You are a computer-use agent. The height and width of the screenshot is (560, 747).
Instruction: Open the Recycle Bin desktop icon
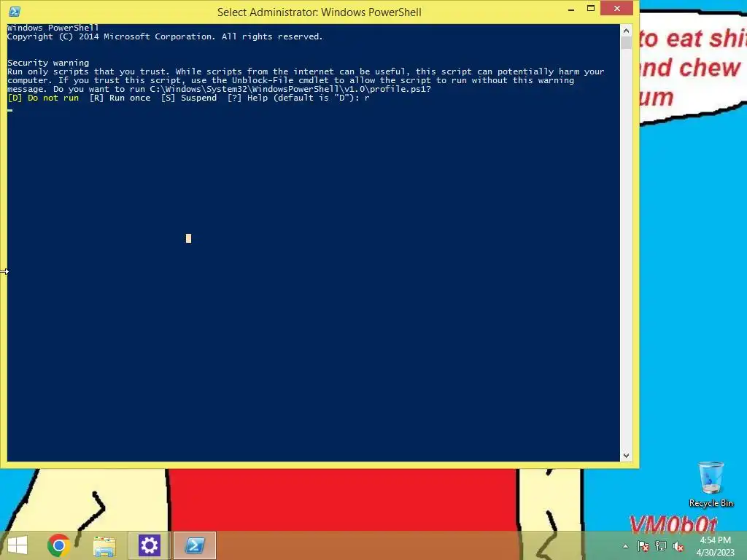tap(711, 484)
